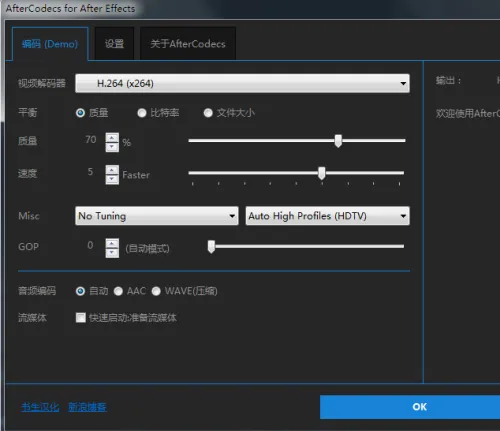Select WAVE(压缩) audio radio button
This screenshot has height=431, width=500.
156,291
